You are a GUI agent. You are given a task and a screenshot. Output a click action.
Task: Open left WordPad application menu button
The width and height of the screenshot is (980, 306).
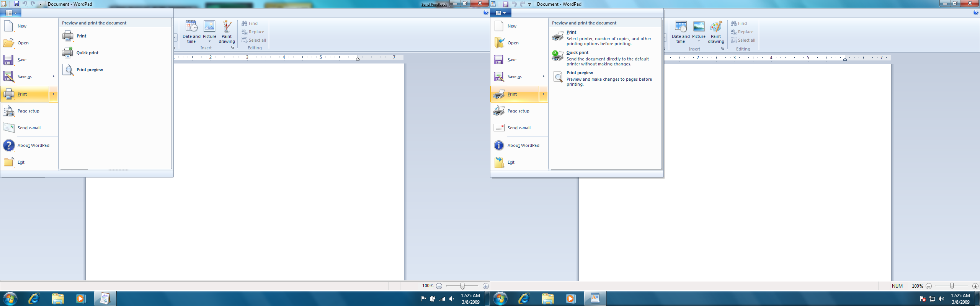[x=11, y=13]
